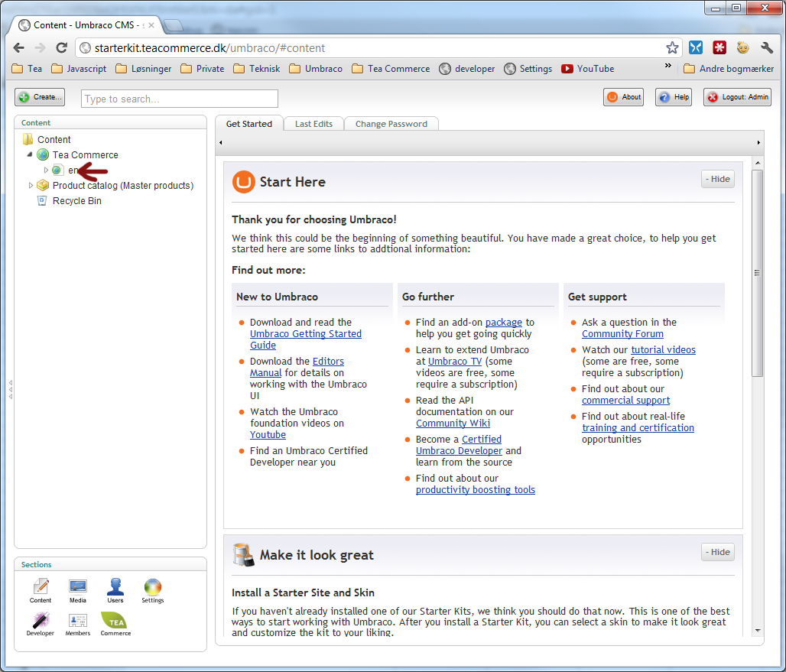Reload the page with refresh icon
The height and width of the screenshot is (672, 786).
pos(62,47)
